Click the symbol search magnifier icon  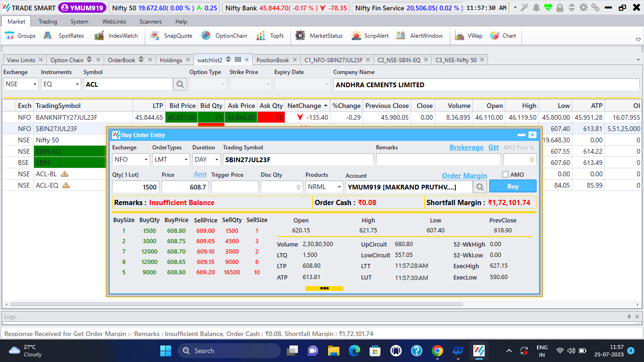[180, 84]
